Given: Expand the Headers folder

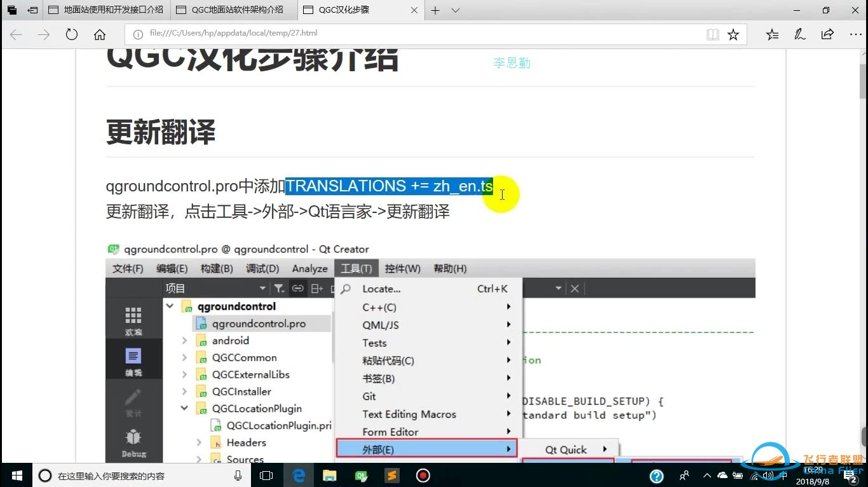Looking at the screenshot, I should point(199,442).
